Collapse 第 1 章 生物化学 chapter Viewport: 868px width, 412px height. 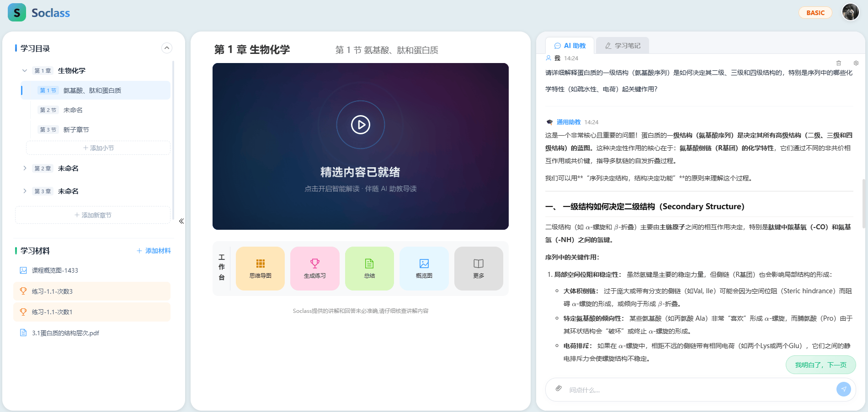coord(25,70)
